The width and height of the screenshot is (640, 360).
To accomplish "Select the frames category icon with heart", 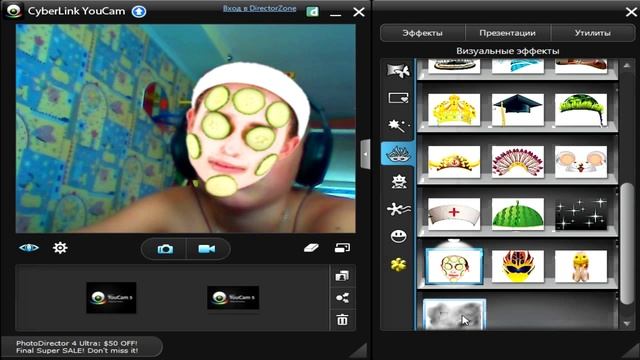I will pyautogui.click(x=398, y=98).
